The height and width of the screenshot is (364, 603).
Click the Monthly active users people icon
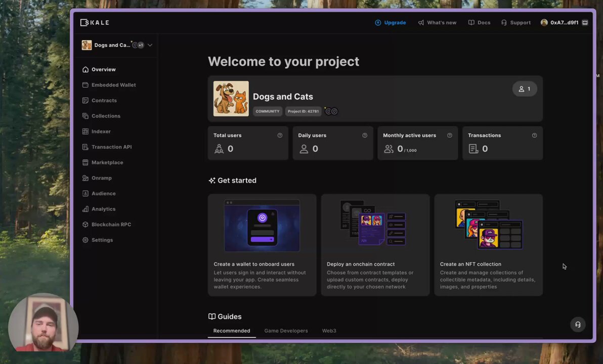[389, 149]
